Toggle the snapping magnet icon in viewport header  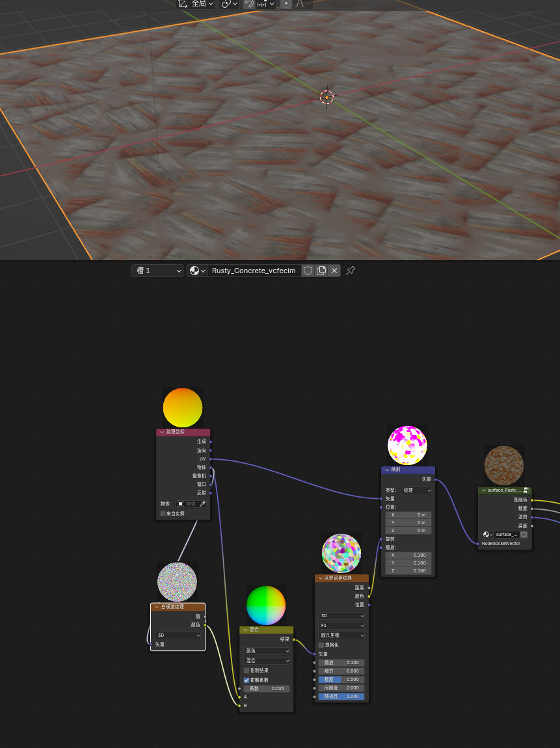coord(249,4)
